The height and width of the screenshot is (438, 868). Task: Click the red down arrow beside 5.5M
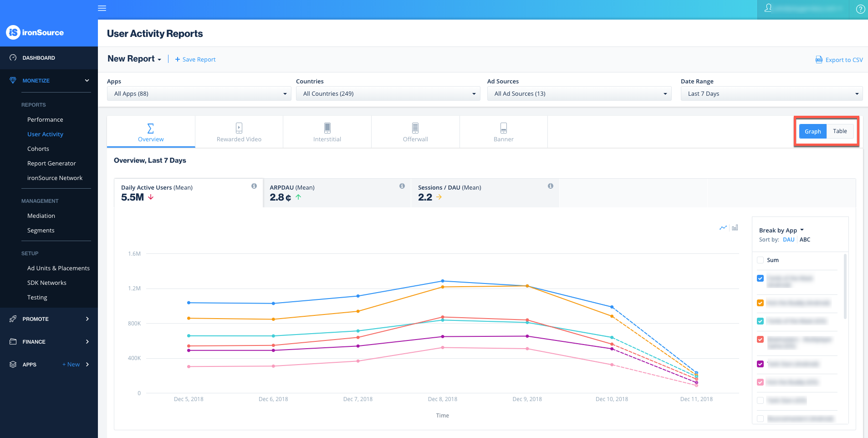coord(151,197)
